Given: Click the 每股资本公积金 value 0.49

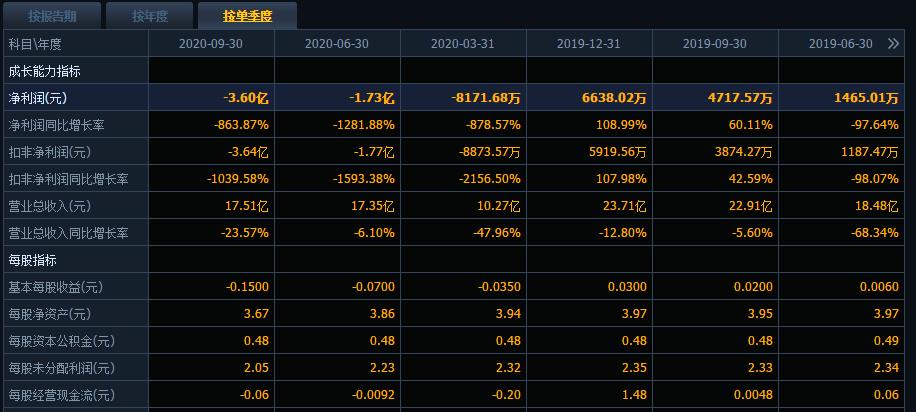Looking at the screenshot, I should pyautogui.click(x=887, y=341).
